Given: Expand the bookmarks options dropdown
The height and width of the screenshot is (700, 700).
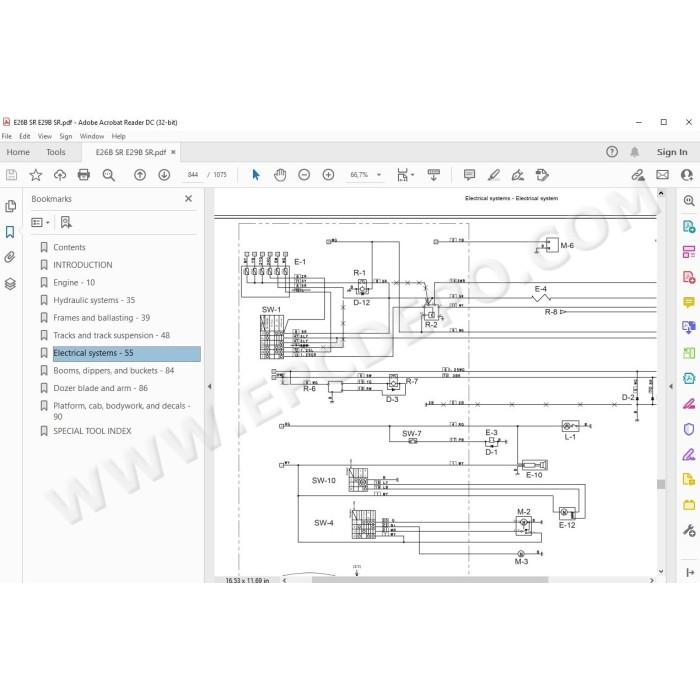Looking at the screenshot, I should click(40, 222).
